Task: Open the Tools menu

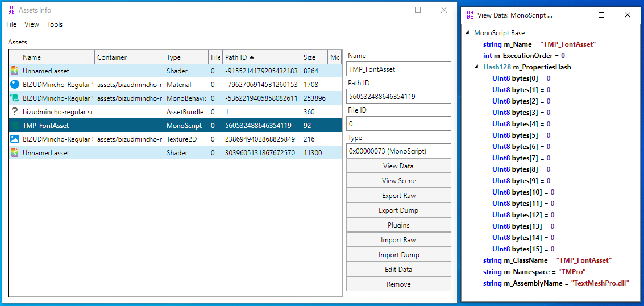Action: tap(55, 24)
